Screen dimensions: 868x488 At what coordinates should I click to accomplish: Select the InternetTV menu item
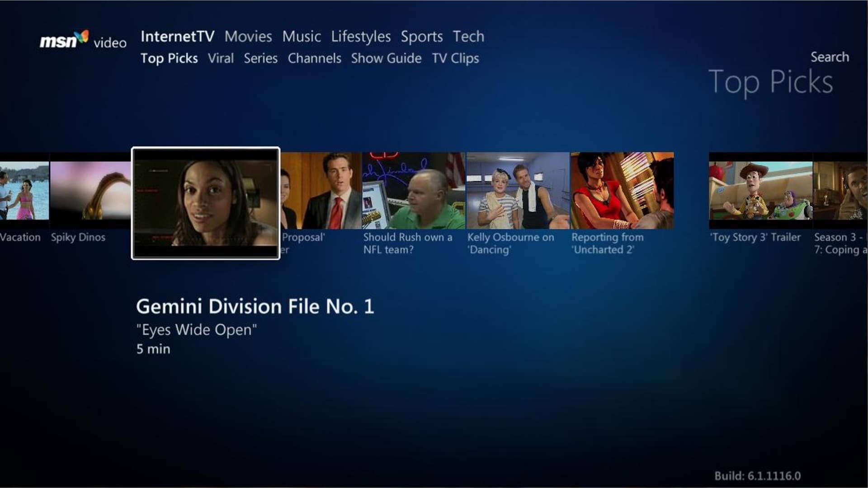click(178, 36)
